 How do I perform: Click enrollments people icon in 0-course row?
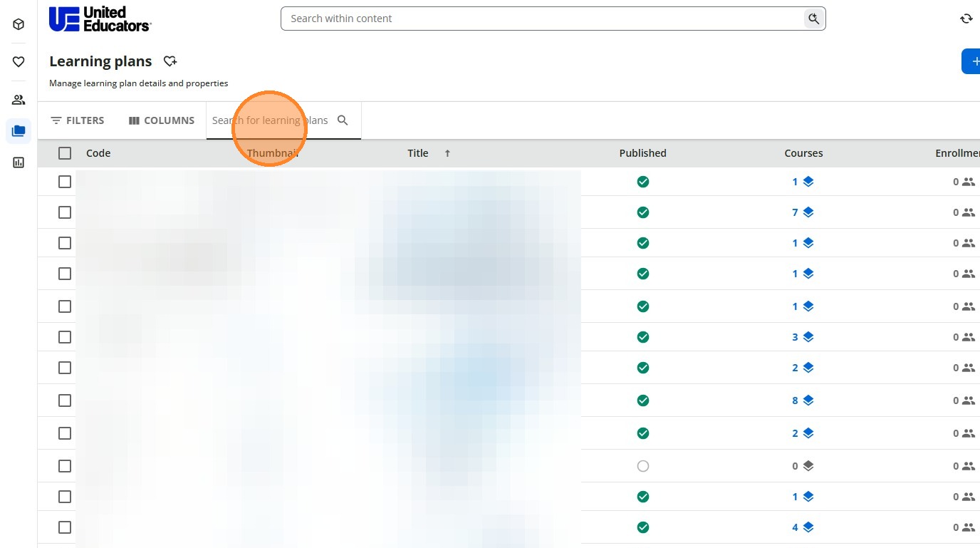click(968, 466)
